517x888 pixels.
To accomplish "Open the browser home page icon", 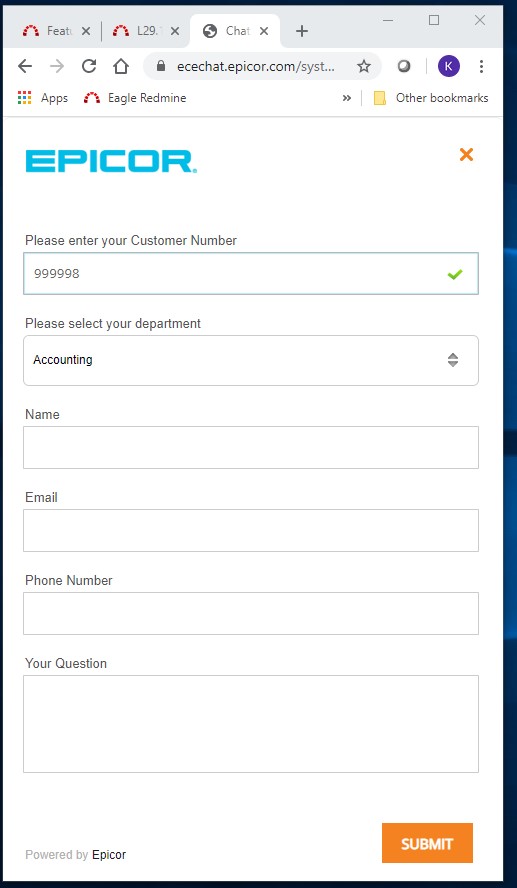I will pos(121,66).
